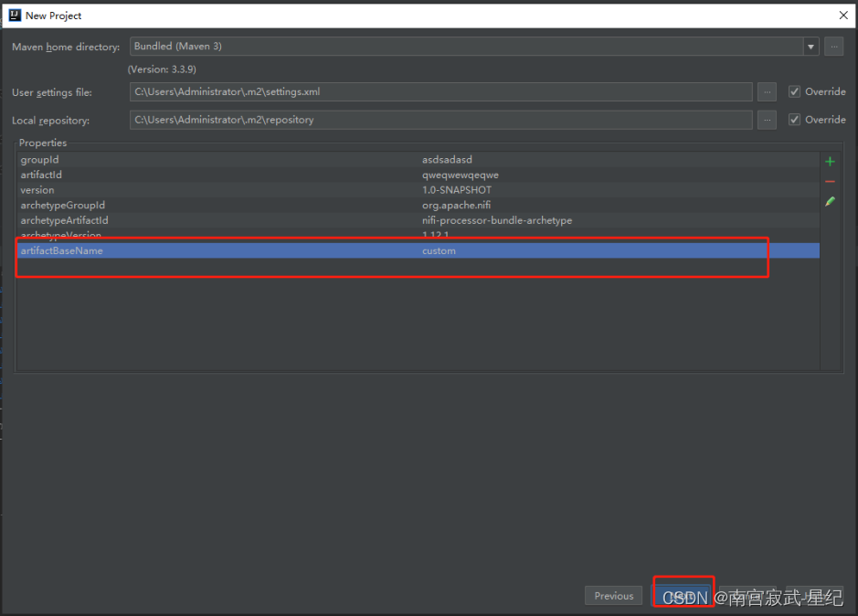Open the Maven home directory dropdown
The height and width of the screenshot is (616, 858).
tap(810, 47)
